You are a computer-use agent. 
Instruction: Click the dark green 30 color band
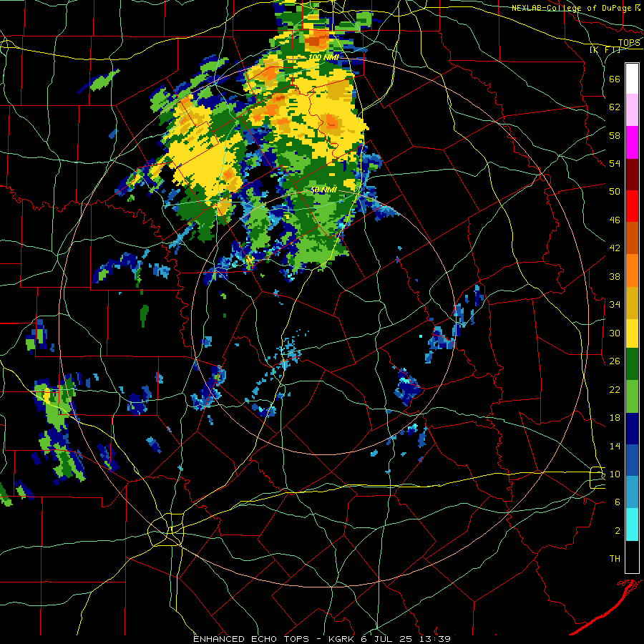click(x=632, y=364)
